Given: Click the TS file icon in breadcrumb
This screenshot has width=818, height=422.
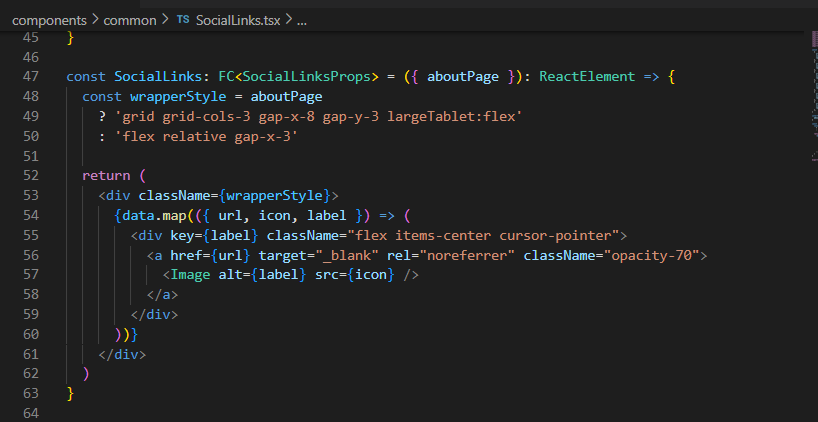Looking at the screenshot, I should pyautogui.click(x=183, y=20).
